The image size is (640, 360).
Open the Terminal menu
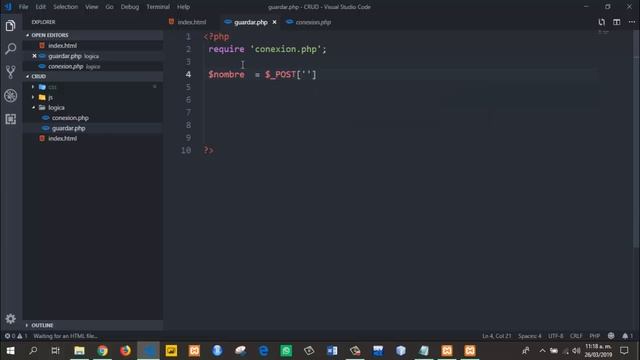(158, 7)
